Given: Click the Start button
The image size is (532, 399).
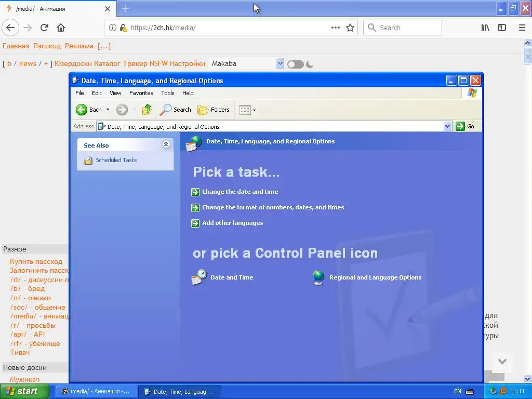Looking at the screenshot, I should tap(24, 391).
